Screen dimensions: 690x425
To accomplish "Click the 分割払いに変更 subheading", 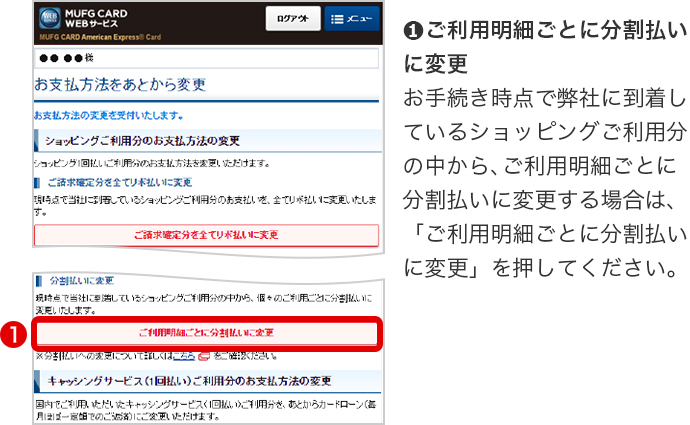I will (x=80, y=279).
